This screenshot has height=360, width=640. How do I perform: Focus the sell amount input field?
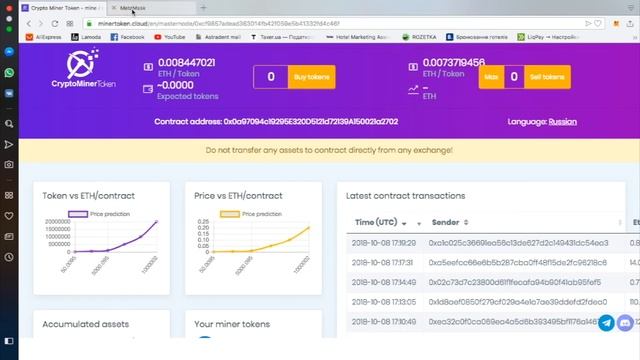click(514, 77)
